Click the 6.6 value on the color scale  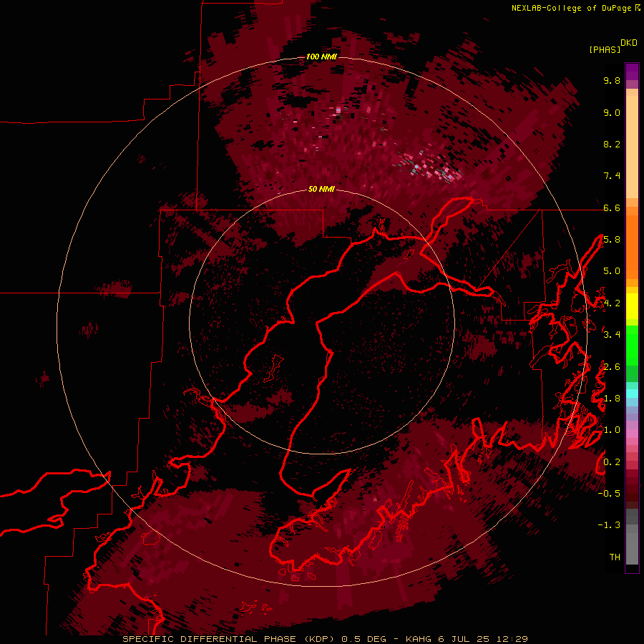click(x=612, y=208)
